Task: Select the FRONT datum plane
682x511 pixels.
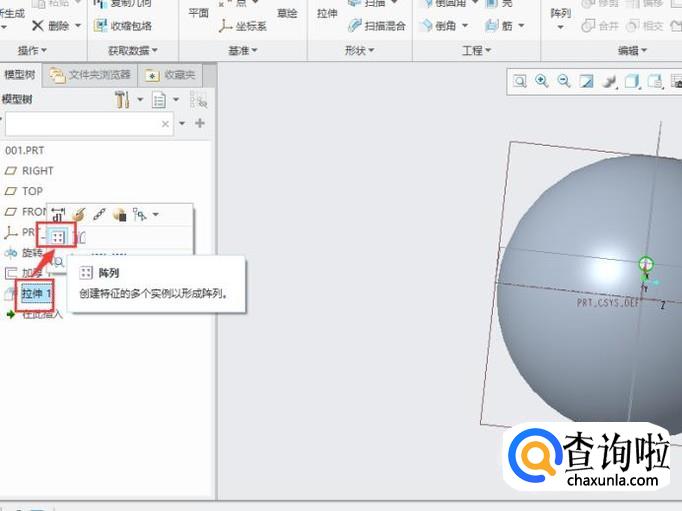Action: (25, 211)
